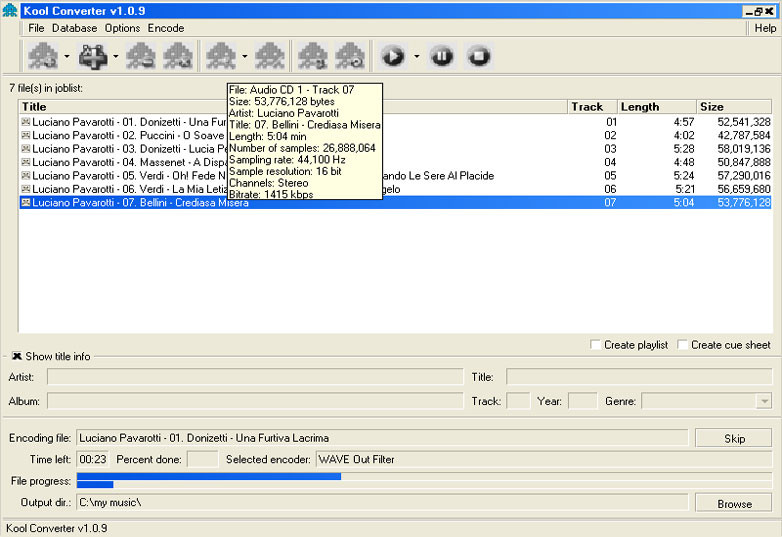Open dropdown arrow next to plus add icon
The width and height of the screenshot is (782, 537).
(x=116, y=56)
